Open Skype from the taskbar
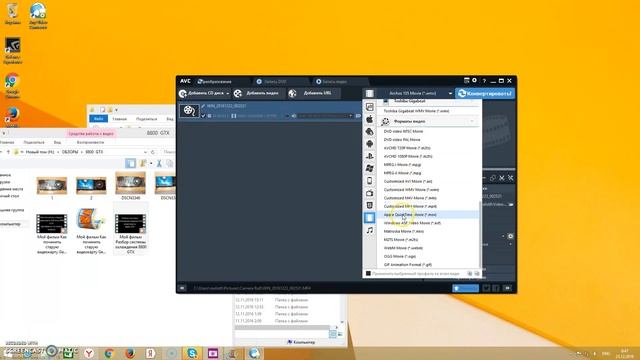 click(x=192, y=353)
